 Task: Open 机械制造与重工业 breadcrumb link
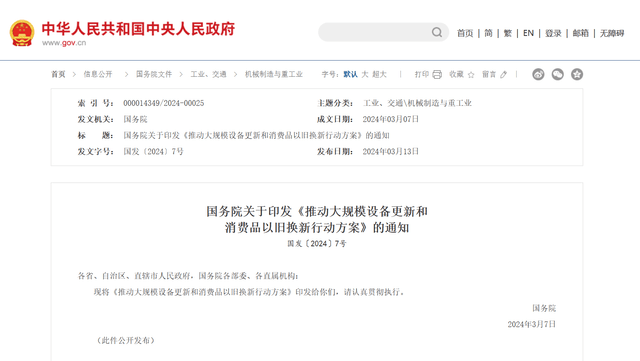coord(274,74)
